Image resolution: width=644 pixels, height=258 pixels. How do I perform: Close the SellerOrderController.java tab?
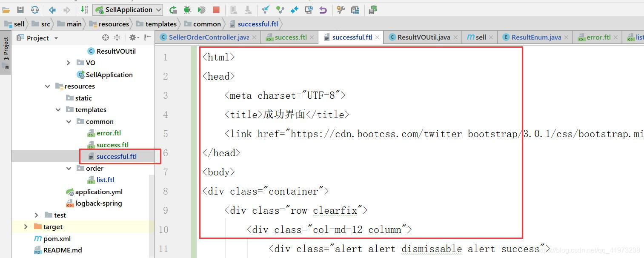coord(254,37)
